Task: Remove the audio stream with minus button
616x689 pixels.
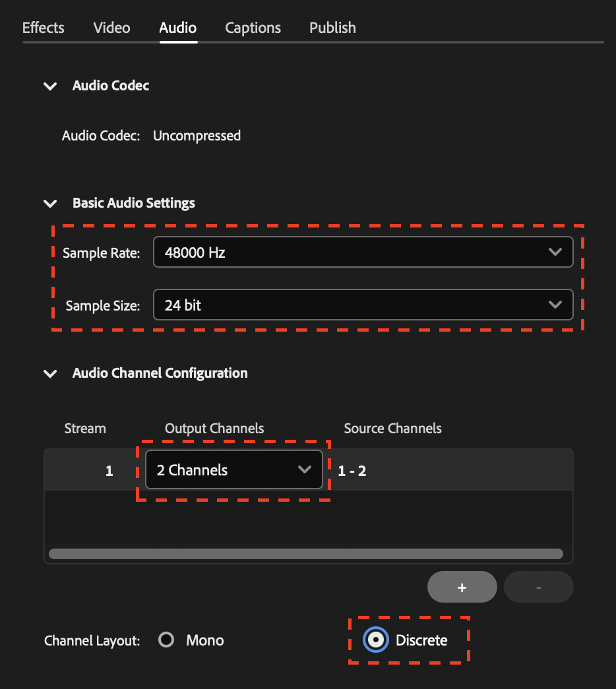Action: [538, 586]
